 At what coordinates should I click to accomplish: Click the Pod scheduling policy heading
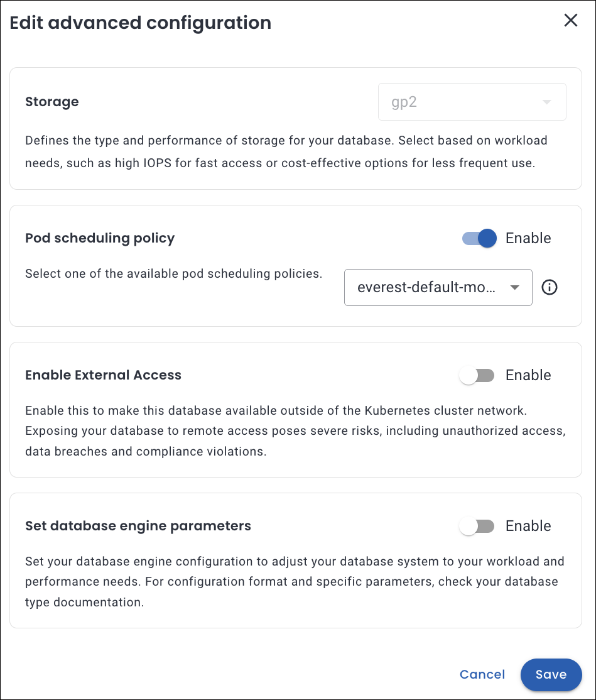(x=100, y=238)
